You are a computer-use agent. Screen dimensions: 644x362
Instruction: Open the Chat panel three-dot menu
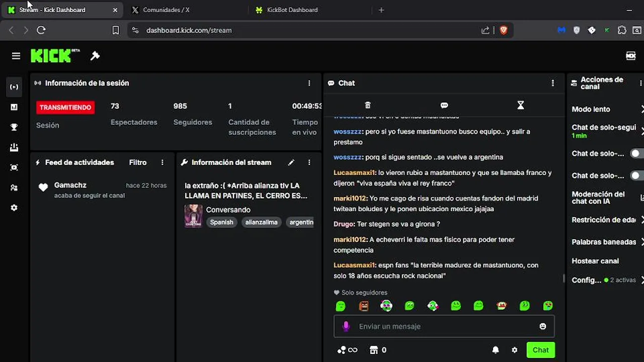(553, 83)
